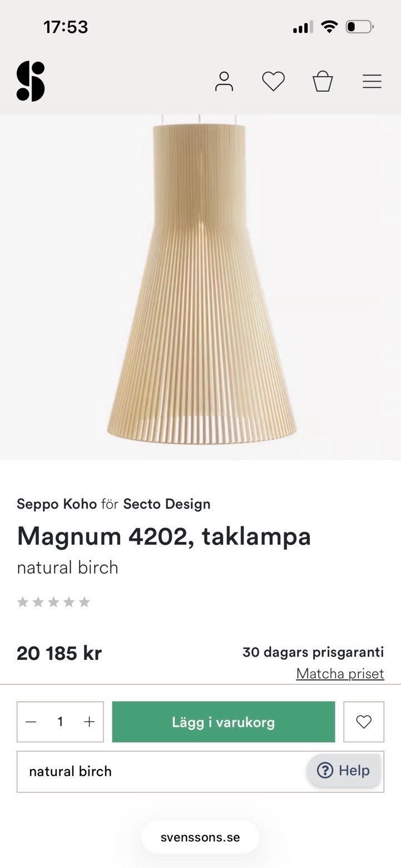Open the shopping basket icon

pos(323,81)
